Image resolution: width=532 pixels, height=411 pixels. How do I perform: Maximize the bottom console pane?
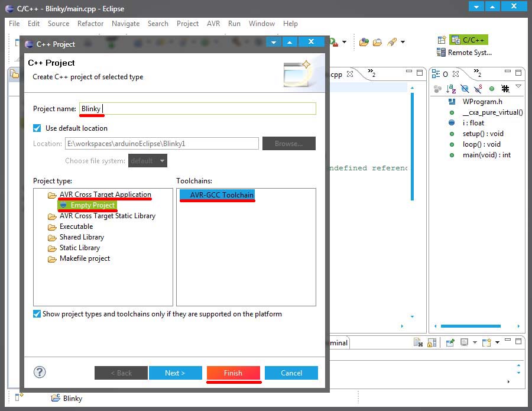tap(518, 341)
